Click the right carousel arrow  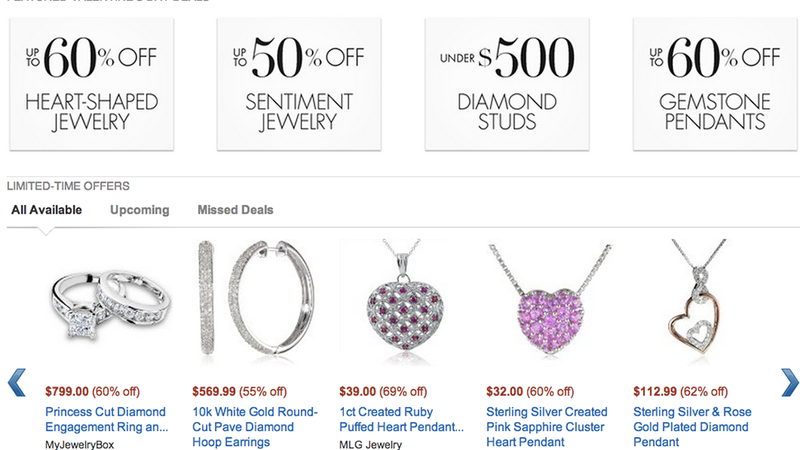(x=790, y=383)
